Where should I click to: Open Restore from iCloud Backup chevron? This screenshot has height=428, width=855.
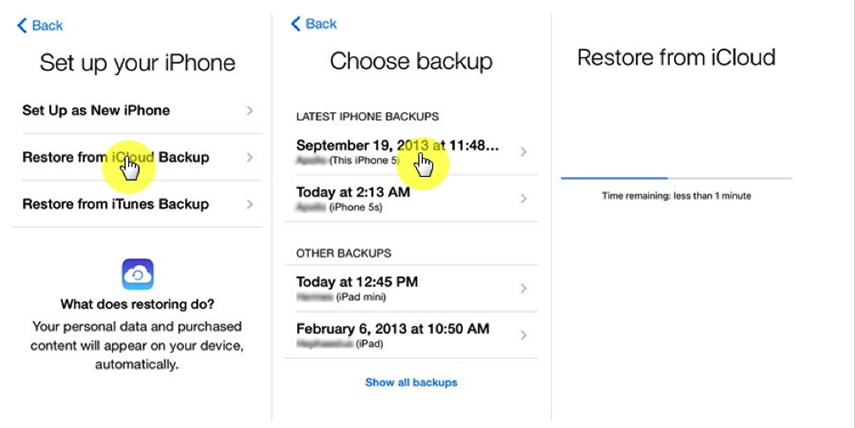click(250, 158)
